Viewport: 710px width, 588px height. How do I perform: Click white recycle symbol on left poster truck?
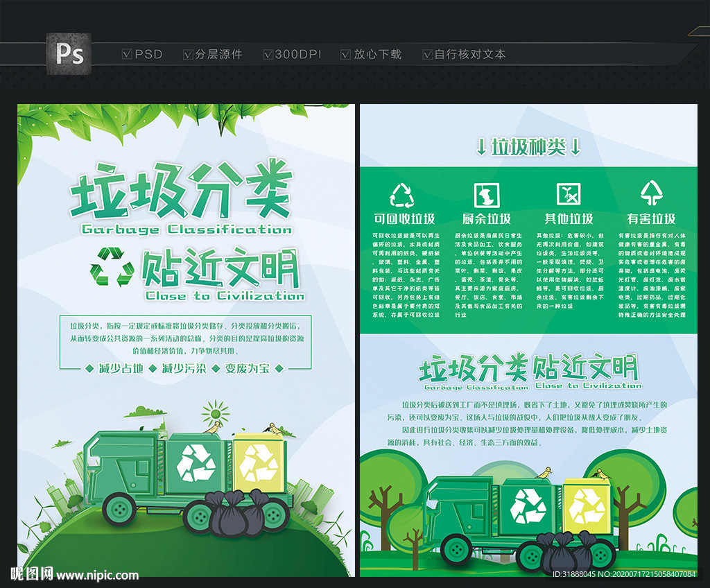tap(196, 462)
